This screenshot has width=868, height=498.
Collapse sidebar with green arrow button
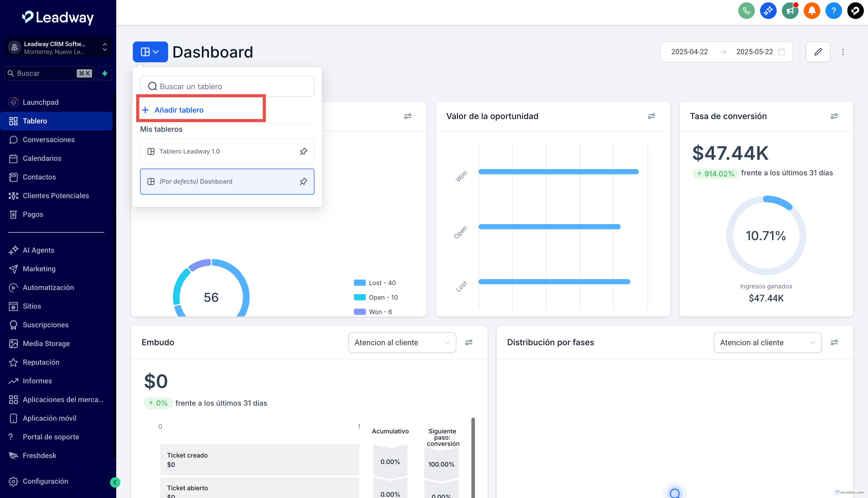coord(115,482)
